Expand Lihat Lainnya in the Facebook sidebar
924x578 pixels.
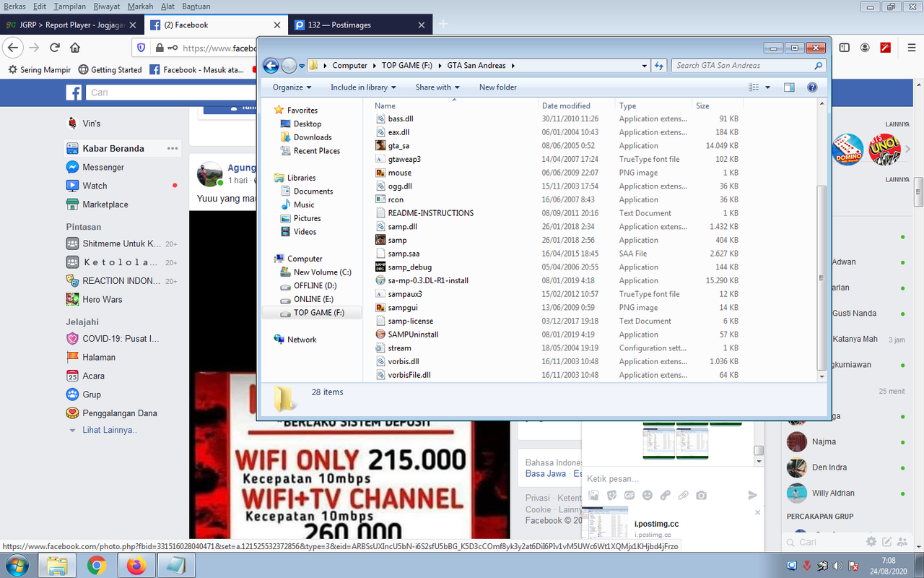click(x=103, y=430)
